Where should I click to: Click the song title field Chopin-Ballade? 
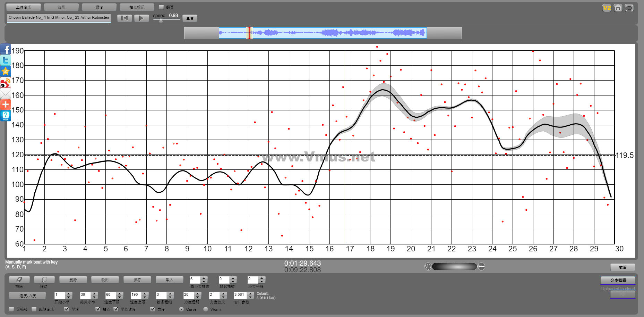tap(59, 18)
